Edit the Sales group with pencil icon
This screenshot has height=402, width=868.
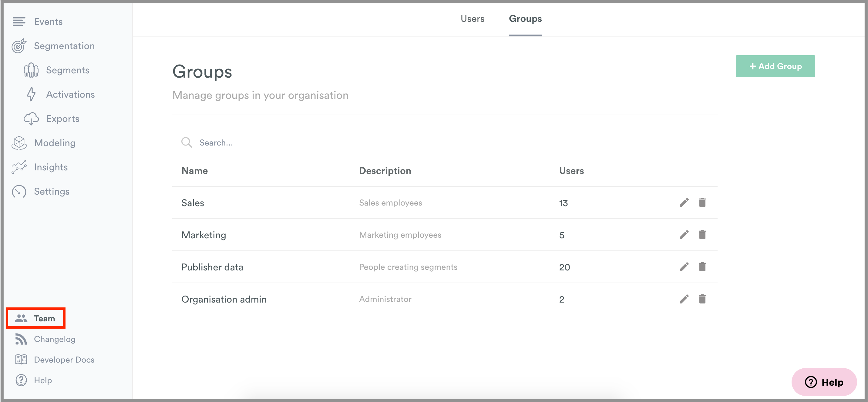point(684,203)
